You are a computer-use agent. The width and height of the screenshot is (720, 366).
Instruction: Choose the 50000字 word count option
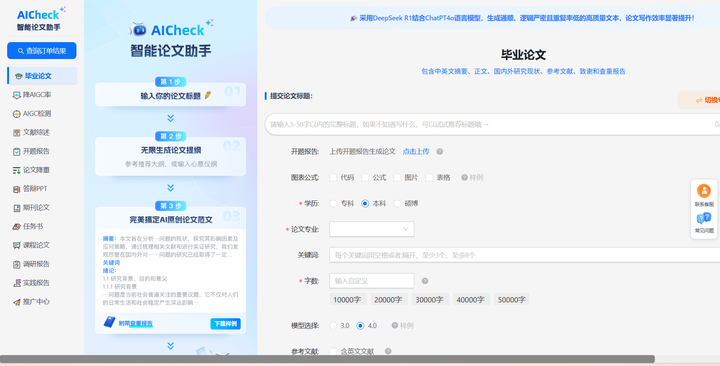coord(512,299)
